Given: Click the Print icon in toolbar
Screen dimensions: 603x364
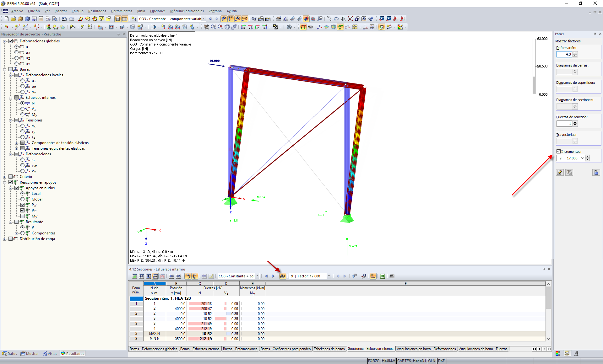Looking at the screenshot, I should [48, 19].
